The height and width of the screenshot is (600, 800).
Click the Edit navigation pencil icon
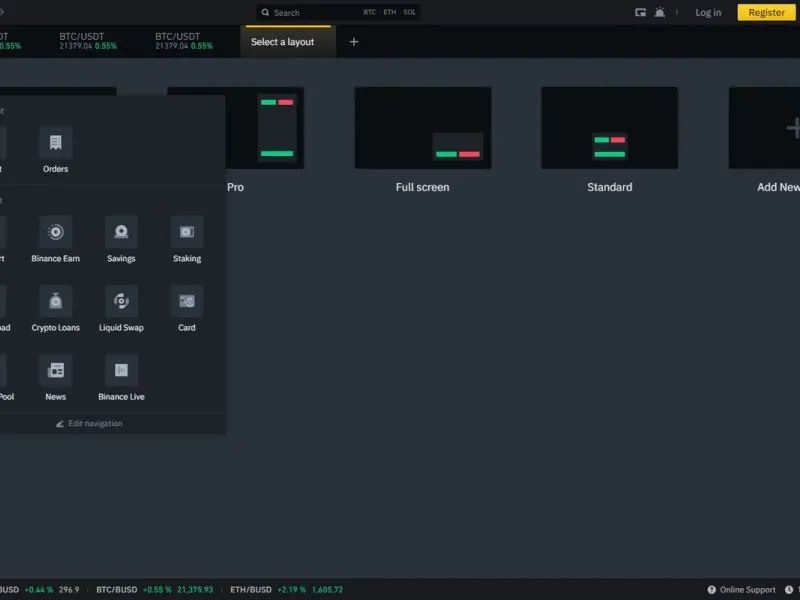click(x=60, y=423)
